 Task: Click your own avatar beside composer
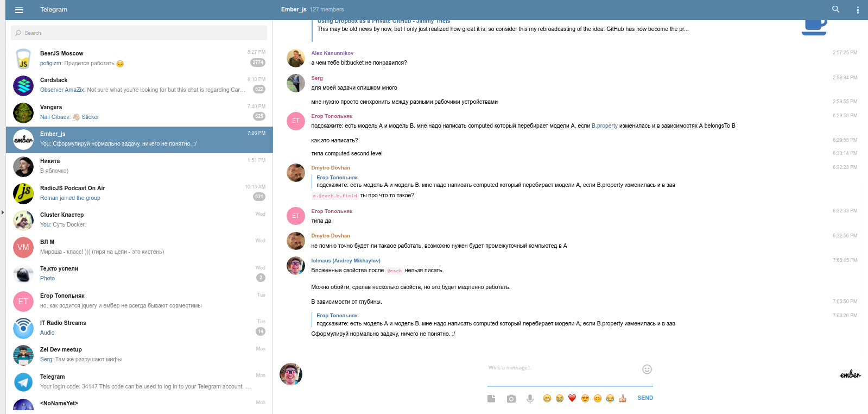pyautogui.click(x=291, y=374)
